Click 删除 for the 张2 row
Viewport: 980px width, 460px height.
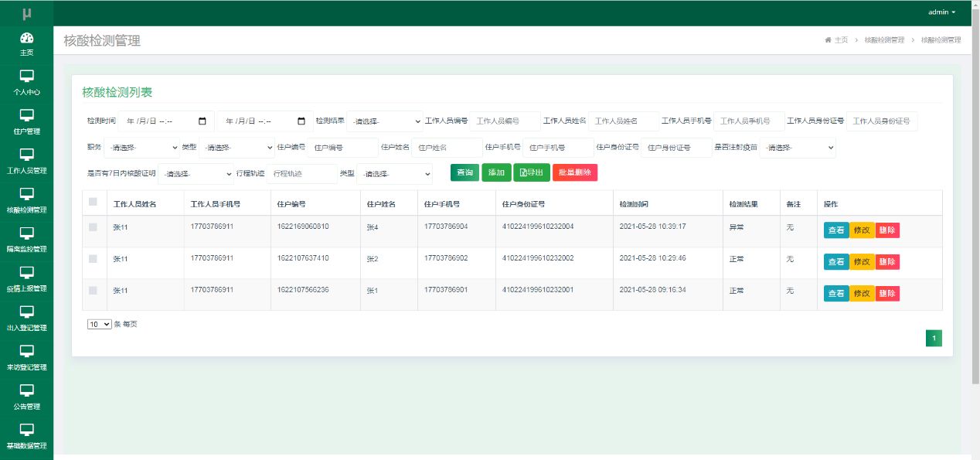click(x=887, y=262)
